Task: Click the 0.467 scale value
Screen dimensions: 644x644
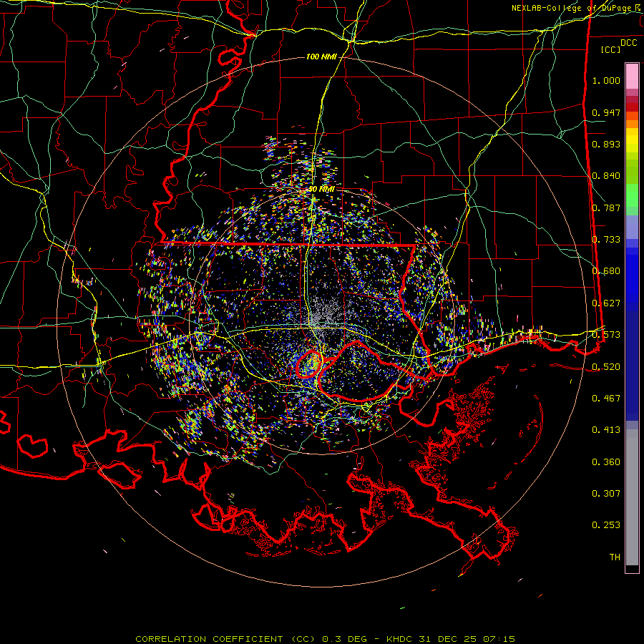Action: point(606,399)
